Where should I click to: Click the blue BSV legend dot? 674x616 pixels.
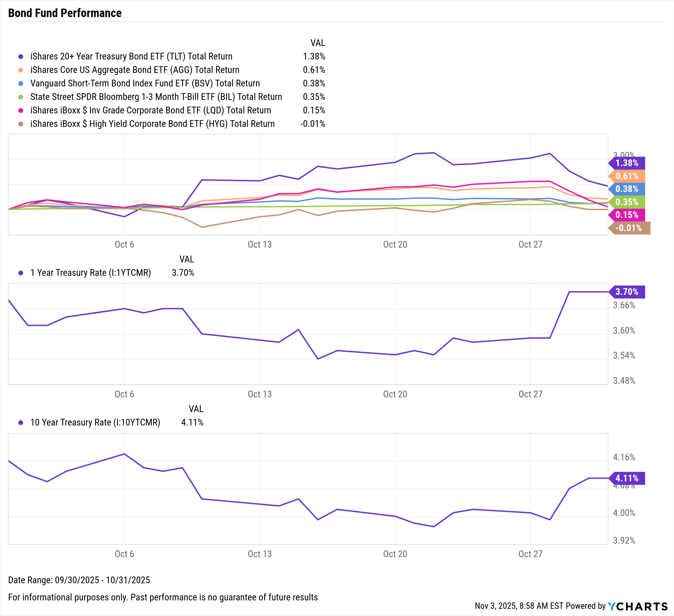(21, 84)
